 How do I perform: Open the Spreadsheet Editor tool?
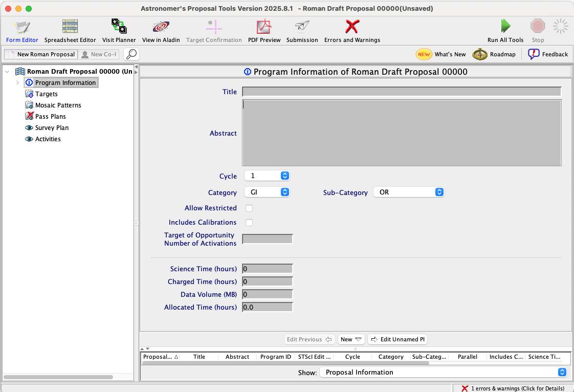pyautogui.click(x=70, y=31)
